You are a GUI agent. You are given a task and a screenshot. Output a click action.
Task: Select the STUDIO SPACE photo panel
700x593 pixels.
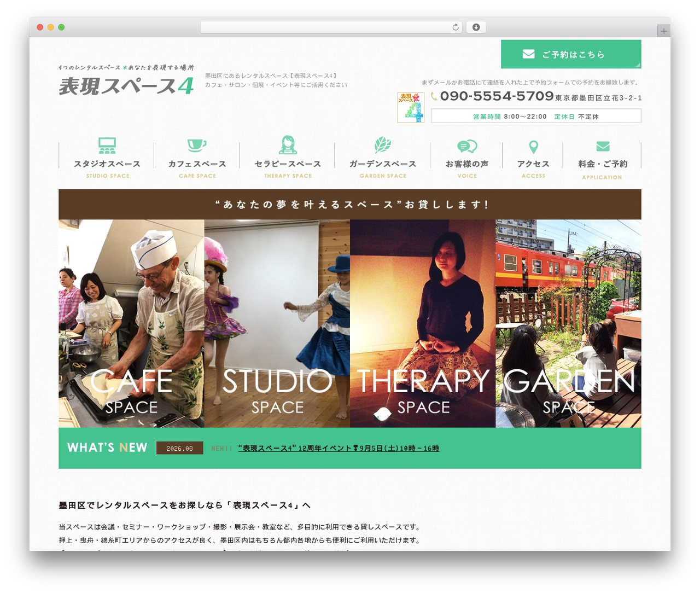(277, 323)
